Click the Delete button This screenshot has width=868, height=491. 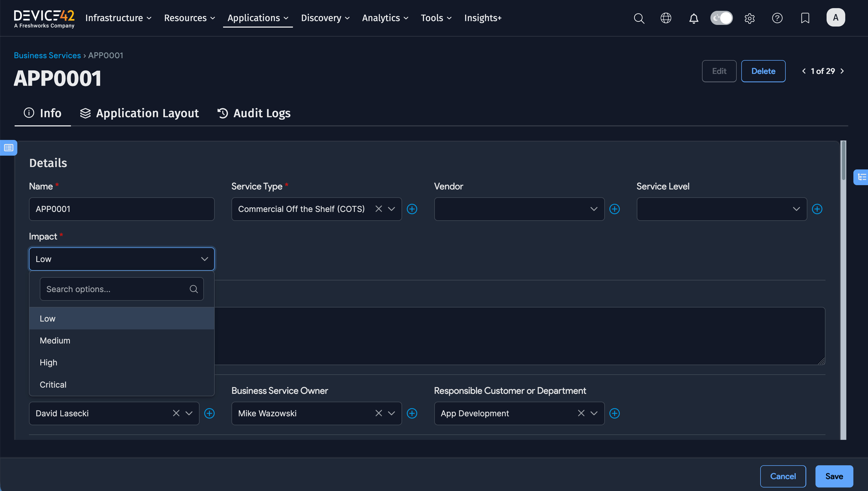coord(763,71)
